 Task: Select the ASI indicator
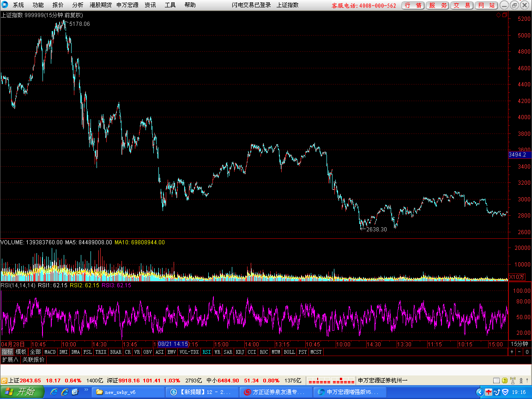tap(159, 352)
